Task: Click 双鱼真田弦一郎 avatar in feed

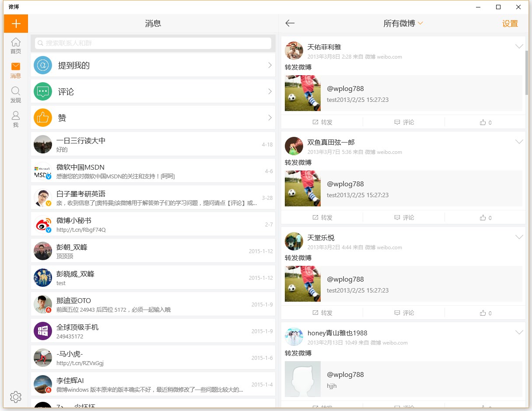Action: click(x=294, y=146)
